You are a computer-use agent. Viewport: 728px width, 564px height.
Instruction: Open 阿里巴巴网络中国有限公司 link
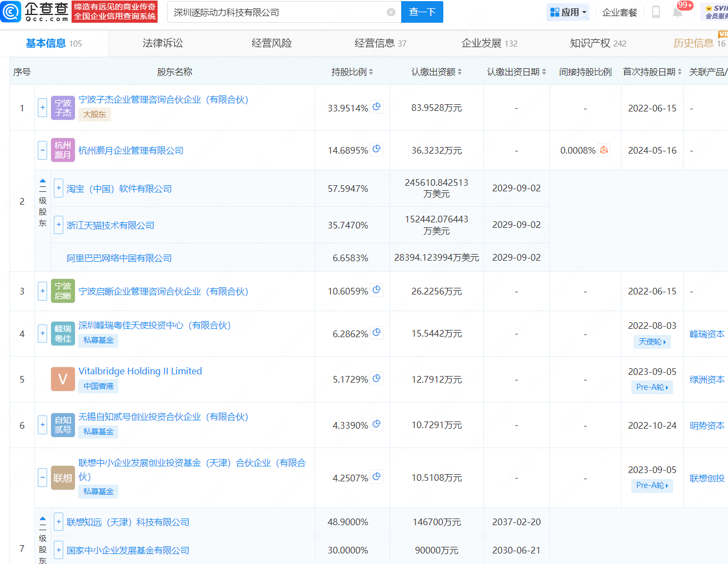tap(119, 258)
